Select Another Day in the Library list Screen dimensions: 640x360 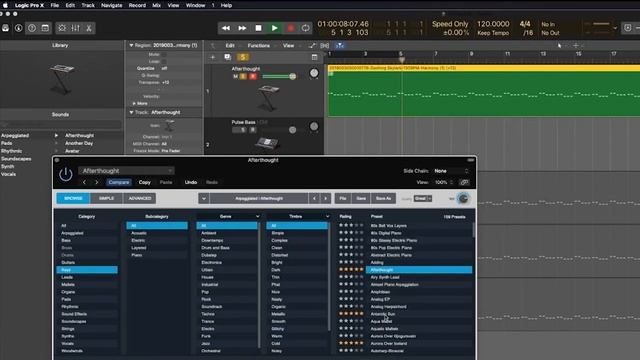pyautogui.click(x=79, y=143)
